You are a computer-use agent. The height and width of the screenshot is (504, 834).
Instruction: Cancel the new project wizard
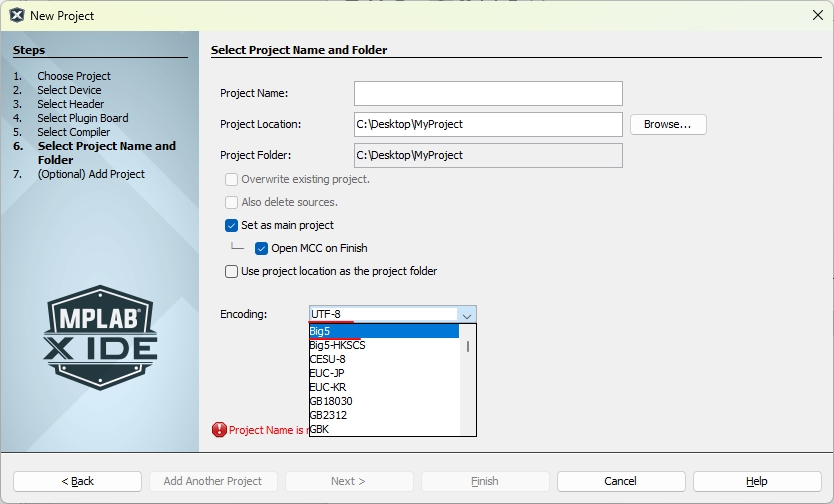point(621,481)
